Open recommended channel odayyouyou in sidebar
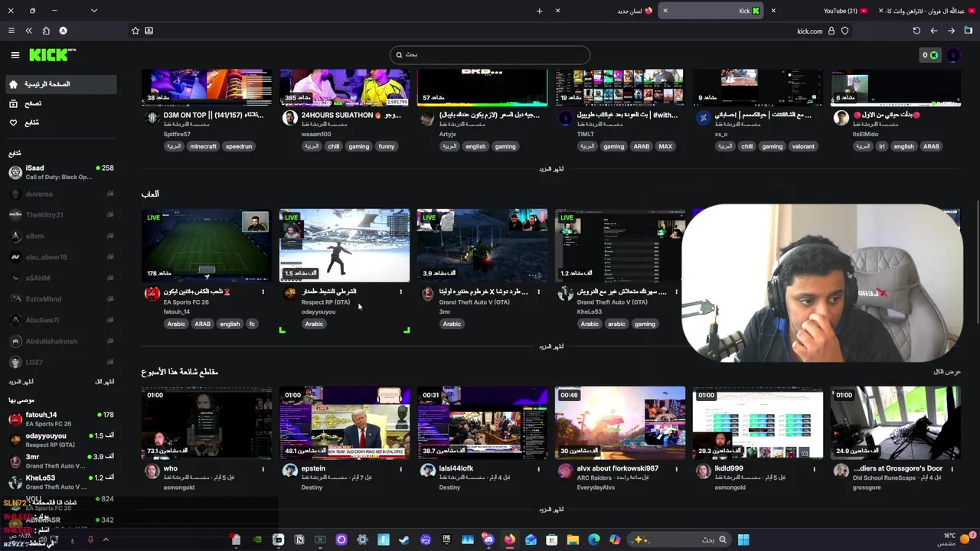980x551 pixels. (x=61, y=440)
